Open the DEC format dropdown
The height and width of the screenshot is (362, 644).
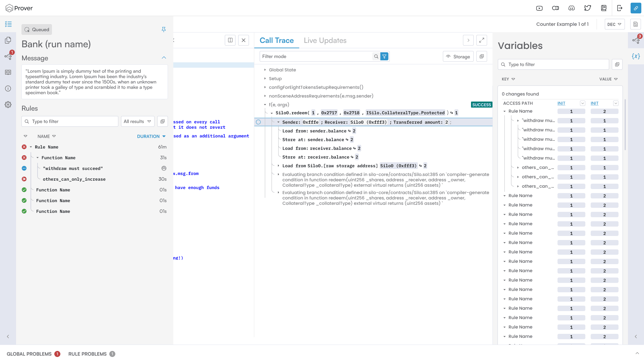click(614, 24)
